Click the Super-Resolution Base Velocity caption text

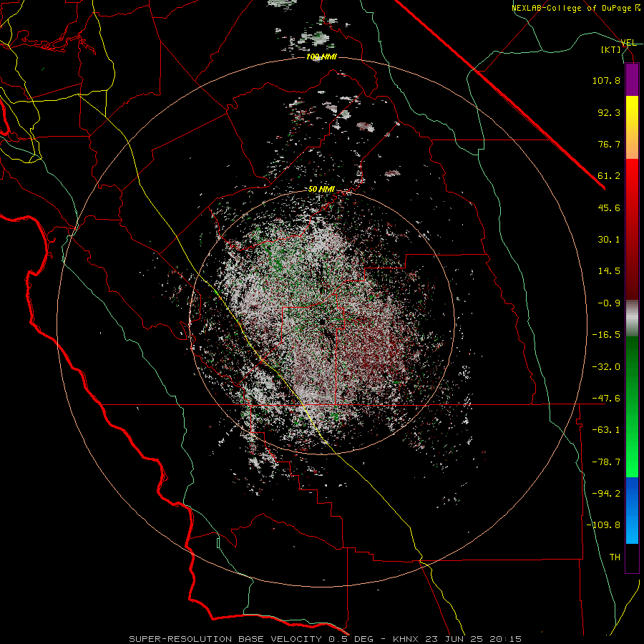(326, 639)
